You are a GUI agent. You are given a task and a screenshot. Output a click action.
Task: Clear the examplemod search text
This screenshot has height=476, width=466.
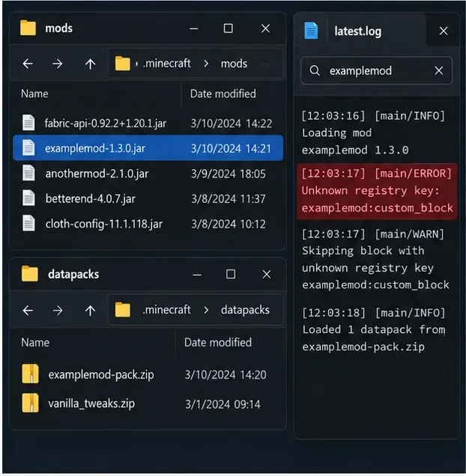point(438,71)
